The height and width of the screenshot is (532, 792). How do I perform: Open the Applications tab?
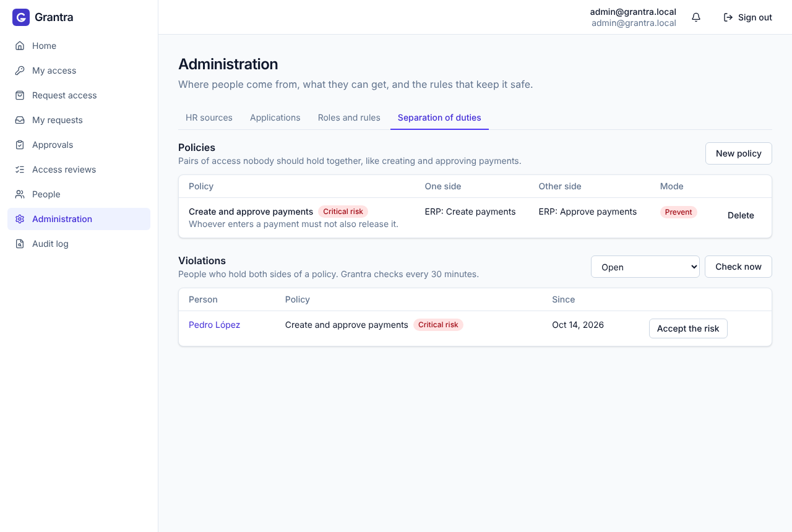coord(275,118)
